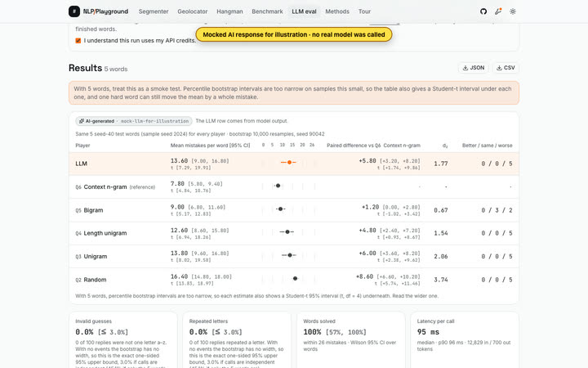588x368 pixels.
Task: Click the orange smoke-test warning notice
Action: point(294,92)
